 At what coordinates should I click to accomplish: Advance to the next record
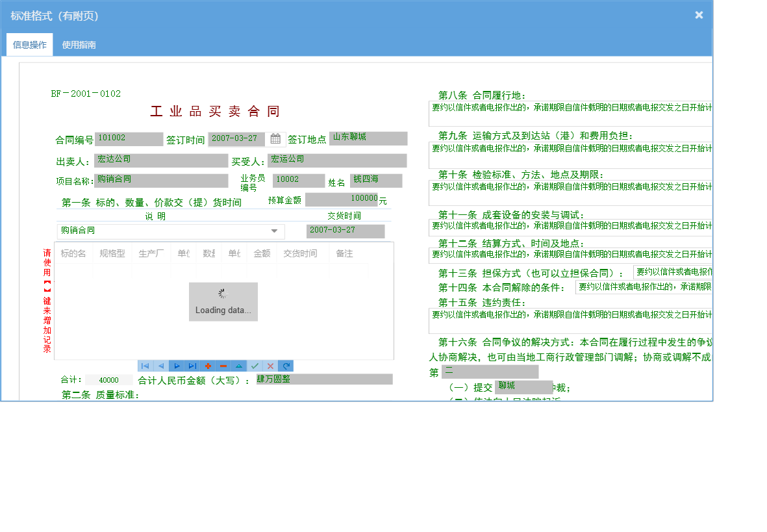point(177,366)
